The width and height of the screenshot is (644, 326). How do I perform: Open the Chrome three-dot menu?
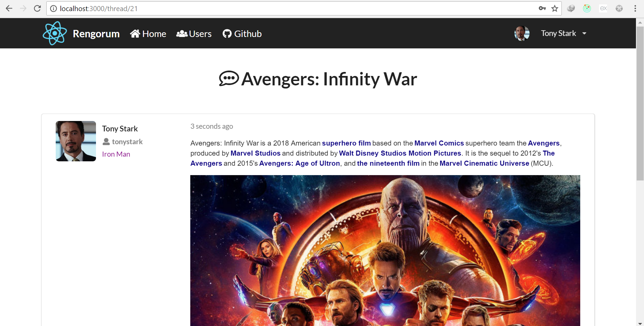(635, 8)
